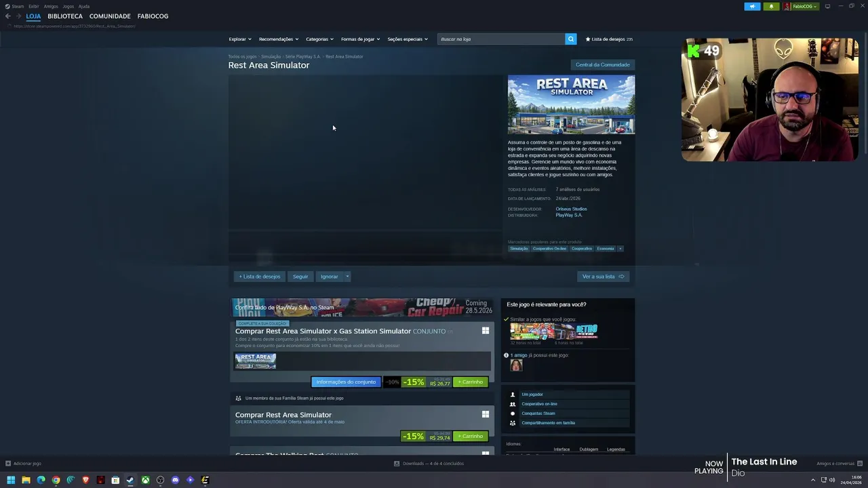
Task: Open OBS Studio from the taskbar
Action: (160, 480)
